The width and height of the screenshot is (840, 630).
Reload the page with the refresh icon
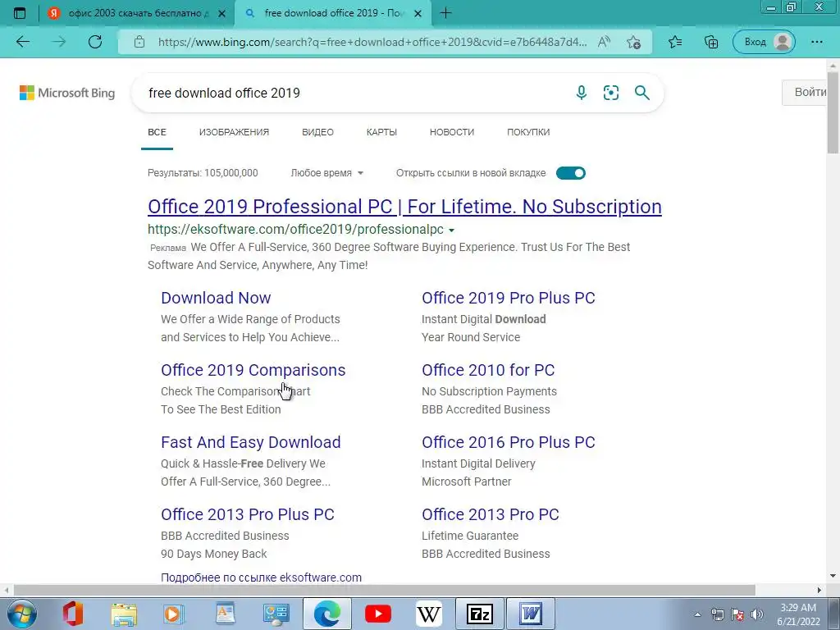click(95, 42)
